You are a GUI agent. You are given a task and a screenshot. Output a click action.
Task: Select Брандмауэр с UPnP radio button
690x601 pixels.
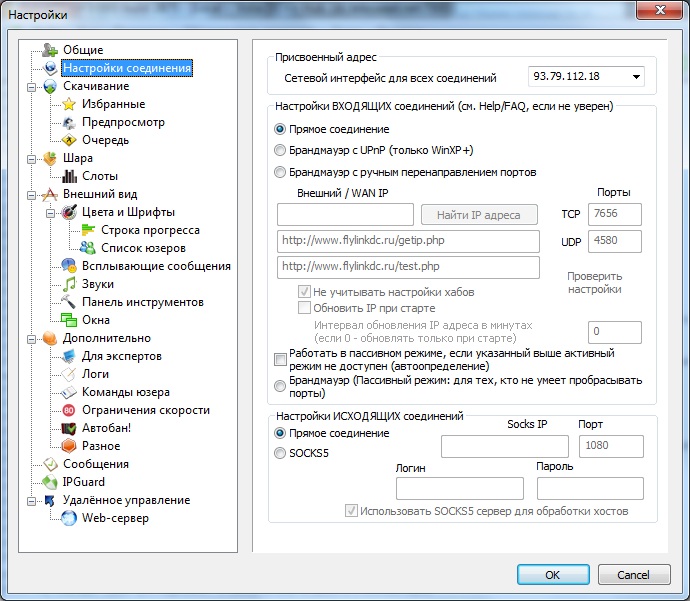click(x=280, y=150)
